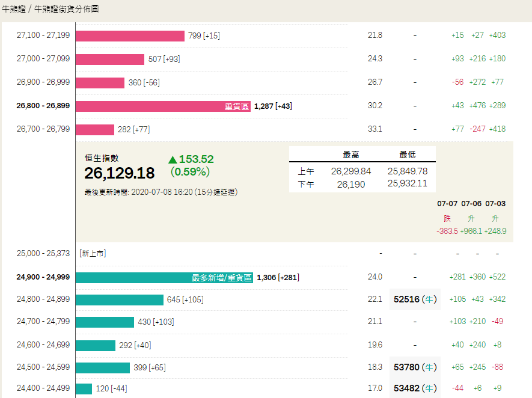
Task: Click the teal bar for 24,800 - 24,899
Action: click(120, 299)
